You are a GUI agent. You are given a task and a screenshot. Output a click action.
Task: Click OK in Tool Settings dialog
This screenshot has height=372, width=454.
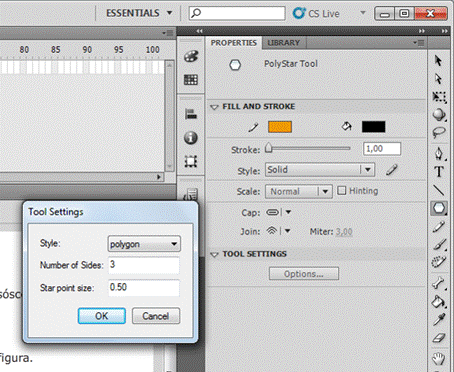102,316
